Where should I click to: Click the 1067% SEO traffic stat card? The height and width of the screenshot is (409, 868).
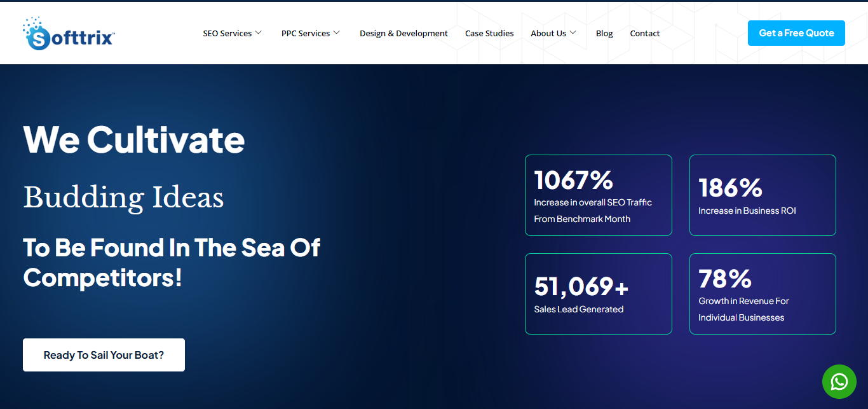click(598, 195)
